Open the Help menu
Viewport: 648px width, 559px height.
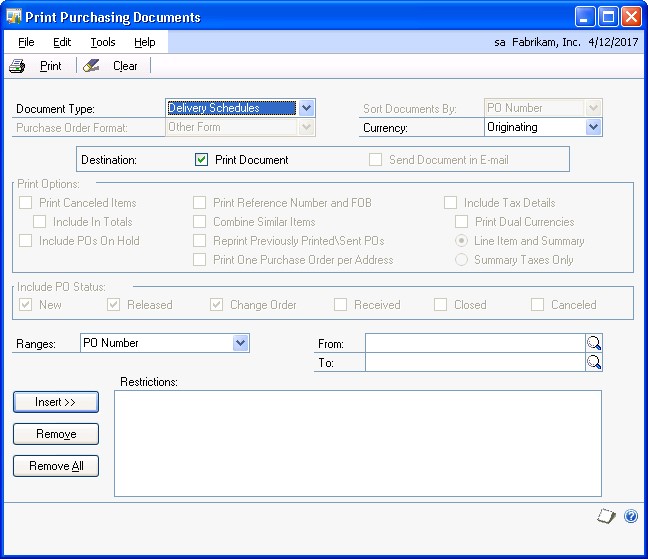pos(145,42)
